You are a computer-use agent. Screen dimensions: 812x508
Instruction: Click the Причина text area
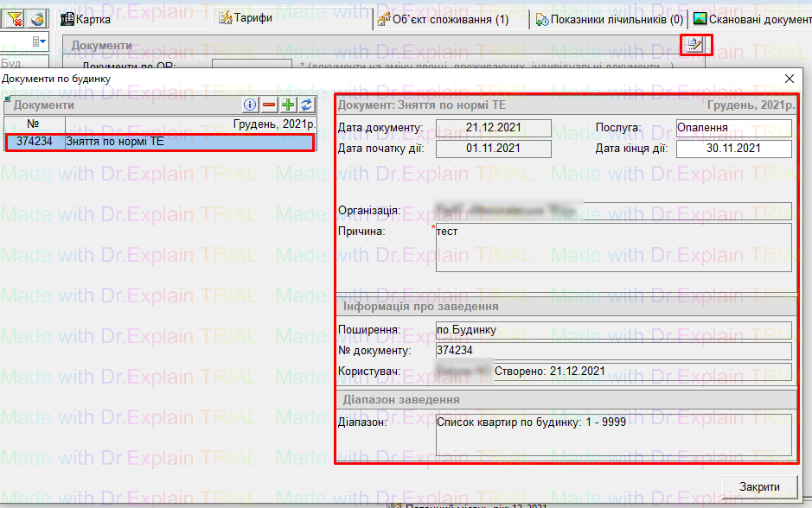click(x=613, y=247)
